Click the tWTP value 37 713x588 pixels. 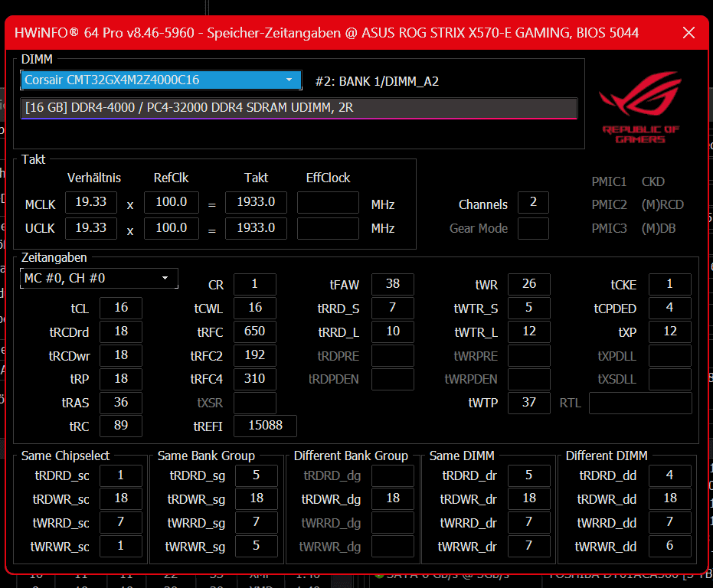pyautogui.click(x=529, y=403)
